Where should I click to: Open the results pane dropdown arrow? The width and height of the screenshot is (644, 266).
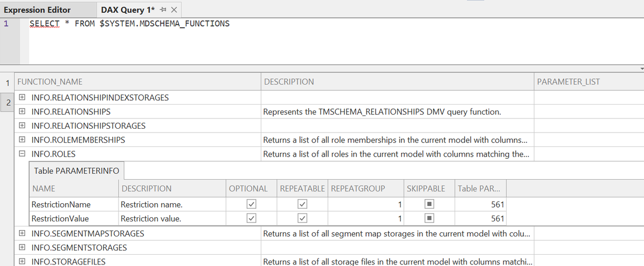click(x=641, y=69)
